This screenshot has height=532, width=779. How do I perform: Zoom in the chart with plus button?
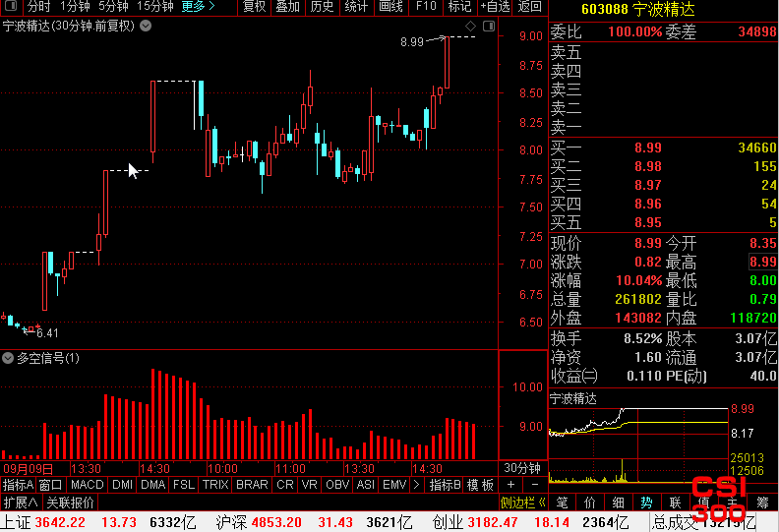point(510,485)
